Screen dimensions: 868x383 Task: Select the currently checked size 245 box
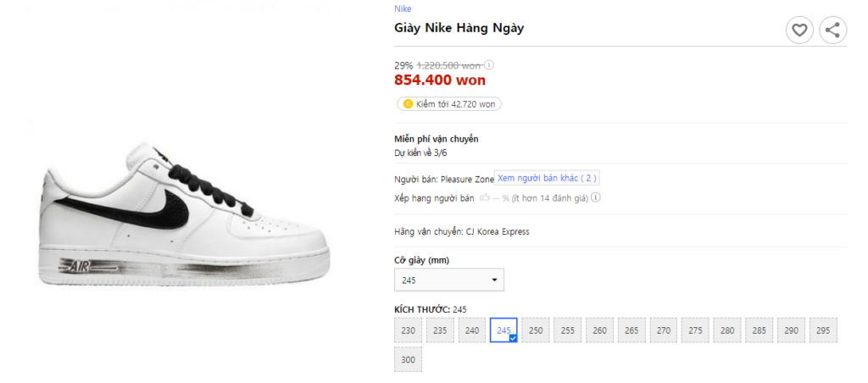coord(504,330)
